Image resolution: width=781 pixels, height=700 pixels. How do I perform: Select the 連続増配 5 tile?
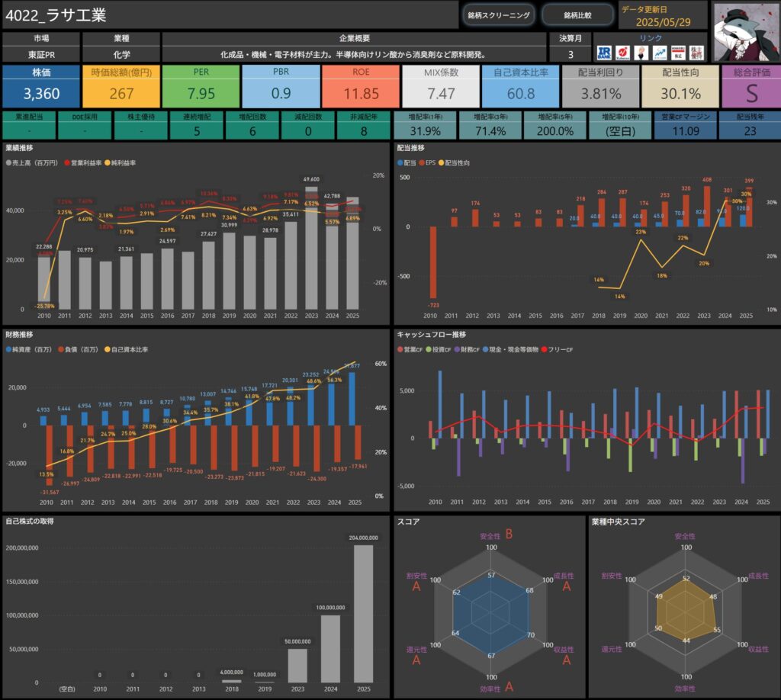click(x=197, y=126)
